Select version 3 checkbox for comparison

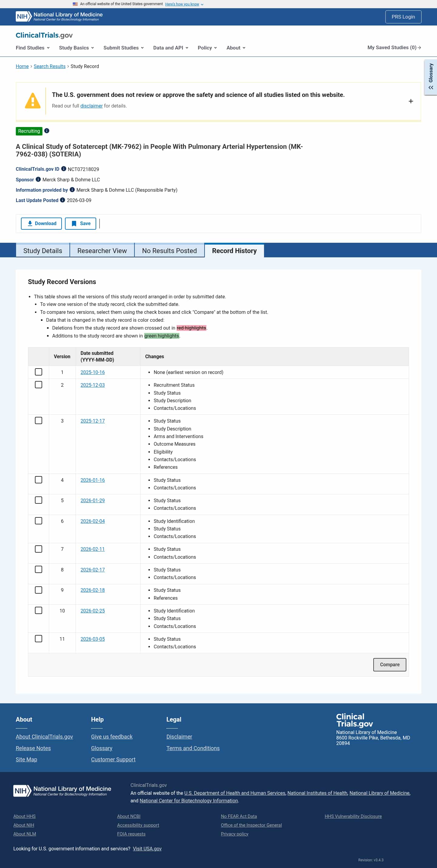(39, 420)
